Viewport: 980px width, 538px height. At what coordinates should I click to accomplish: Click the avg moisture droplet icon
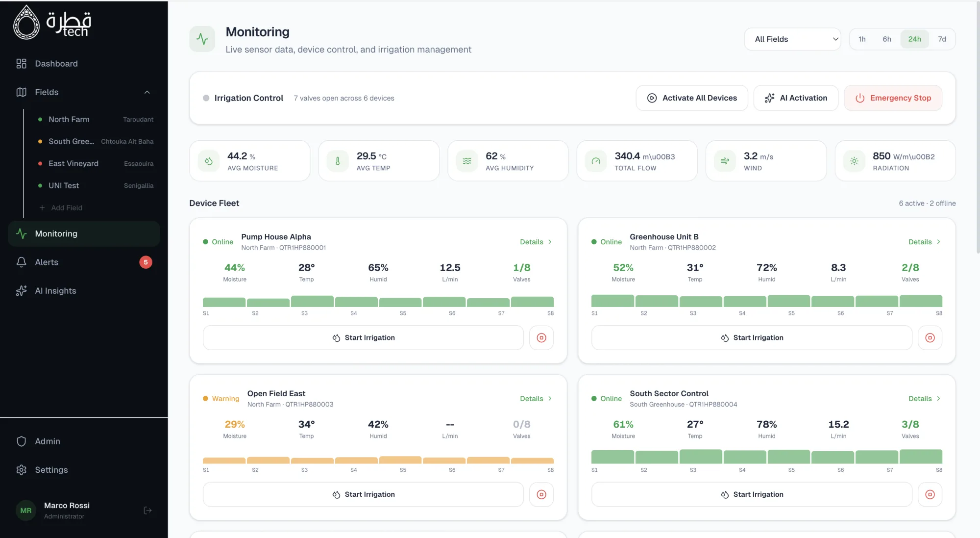[x=209, y=161]
